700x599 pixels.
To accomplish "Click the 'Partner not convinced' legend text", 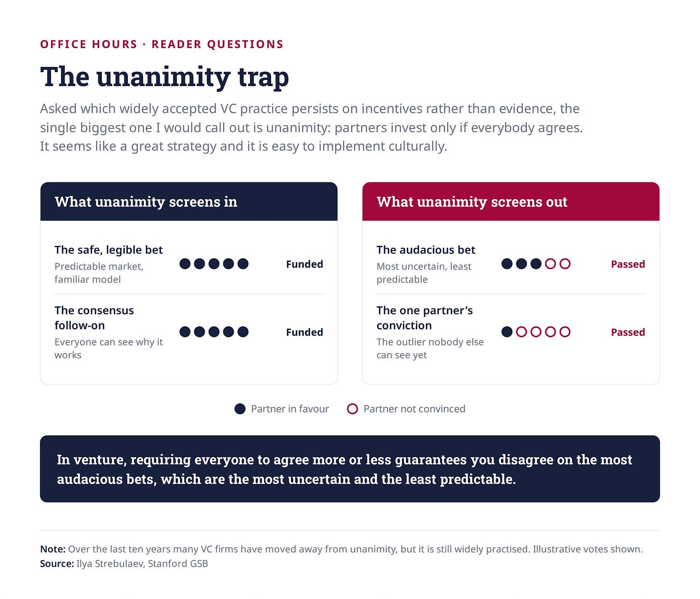I will (x=414, y=409).
